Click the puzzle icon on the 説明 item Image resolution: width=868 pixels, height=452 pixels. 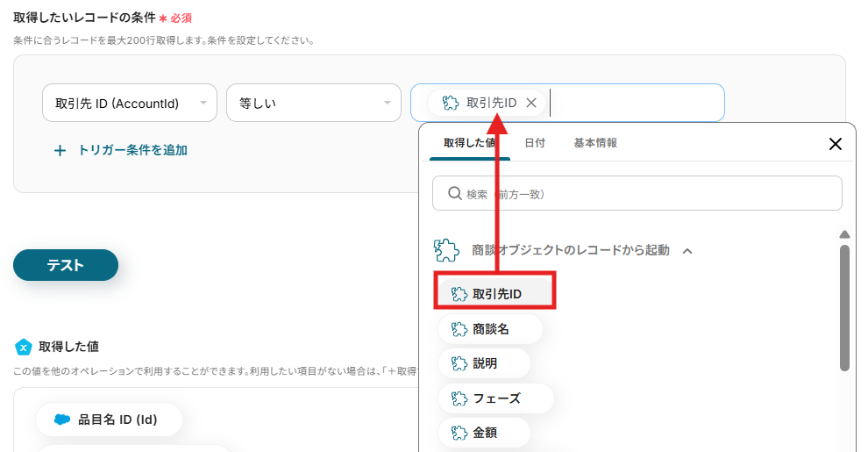click(459, 363)
